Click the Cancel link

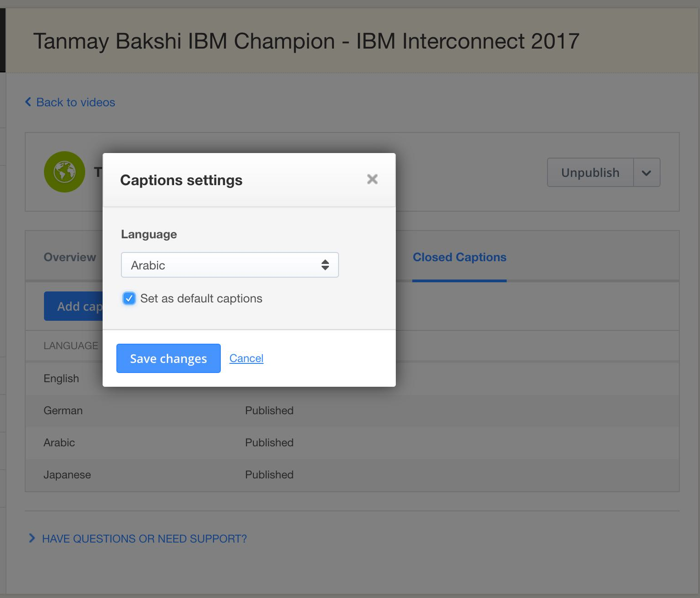(x=246, y=358)
